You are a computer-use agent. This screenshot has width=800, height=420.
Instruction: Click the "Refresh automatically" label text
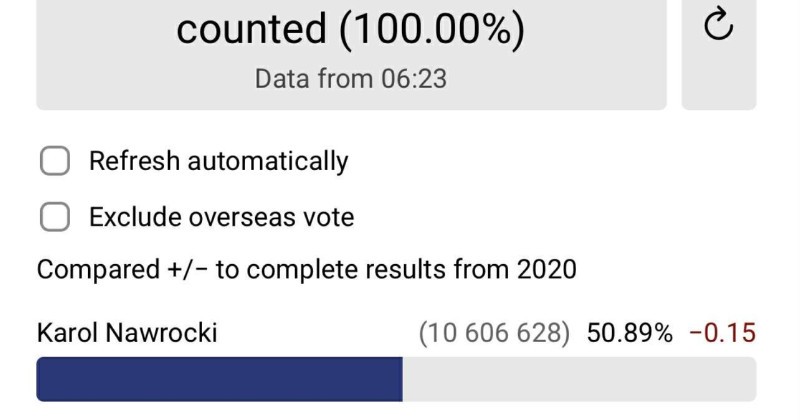(x=218, y=161)
